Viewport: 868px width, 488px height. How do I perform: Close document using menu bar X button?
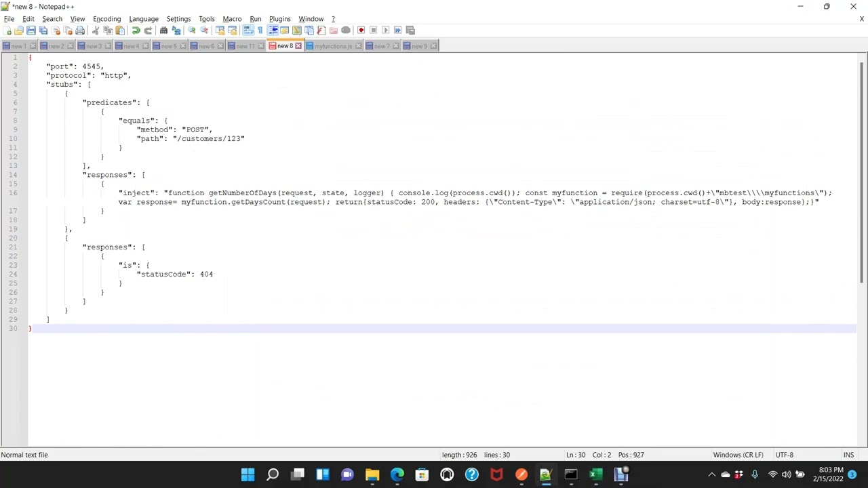point(862,19)
